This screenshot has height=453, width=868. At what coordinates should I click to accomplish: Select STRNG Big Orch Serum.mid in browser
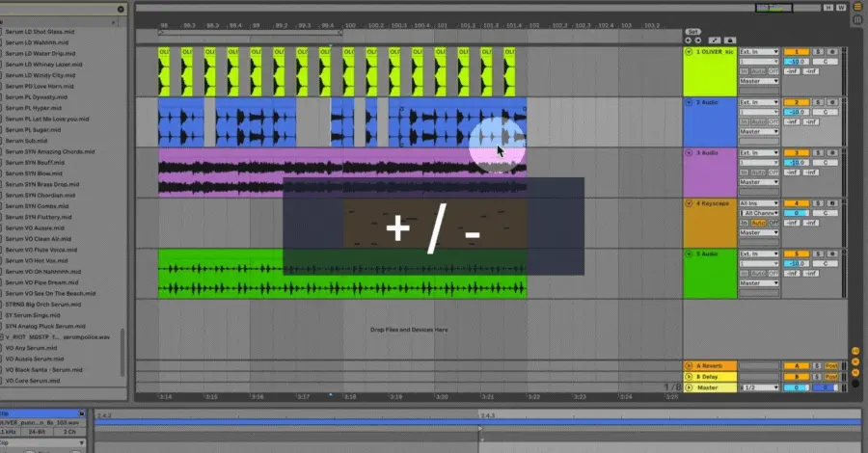pyautogui.click(x=43, y=305)
